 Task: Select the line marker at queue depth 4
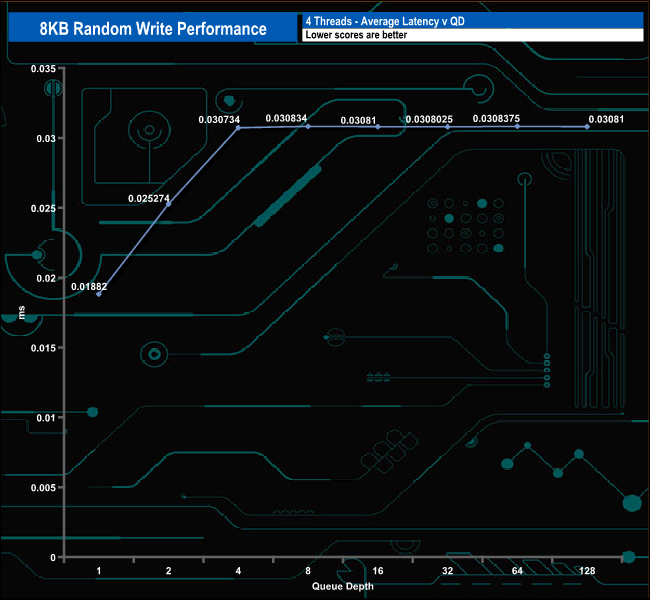(x=238, y=128)
